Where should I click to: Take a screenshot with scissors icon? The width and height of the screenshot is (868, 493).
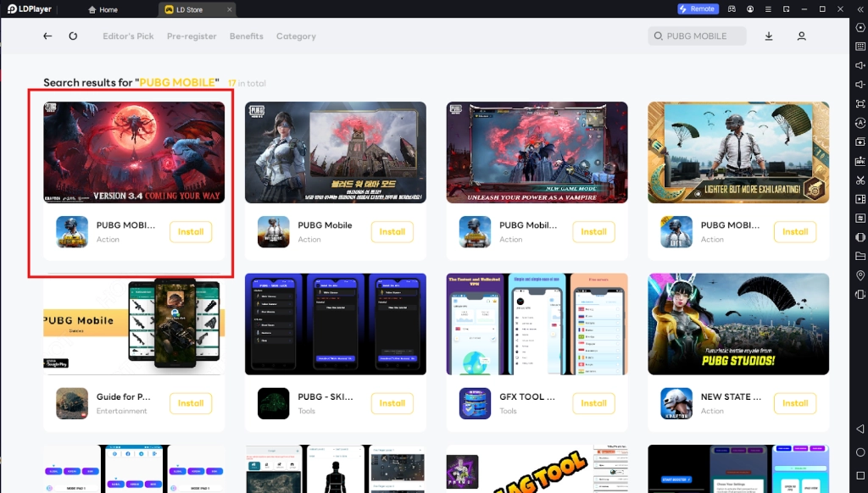(x=860, y=180)
